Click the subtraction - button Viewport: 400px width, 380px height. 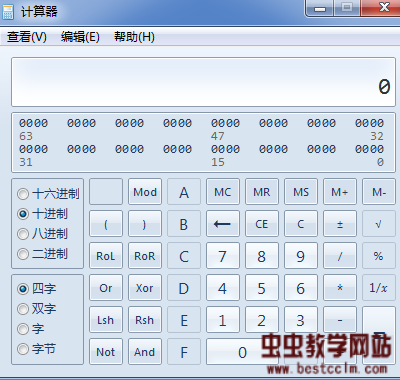(340, 320)
